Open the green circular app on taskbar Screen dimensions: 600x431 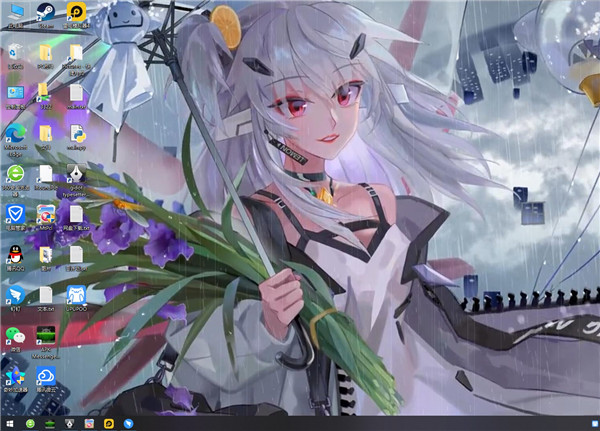point(30,423)
